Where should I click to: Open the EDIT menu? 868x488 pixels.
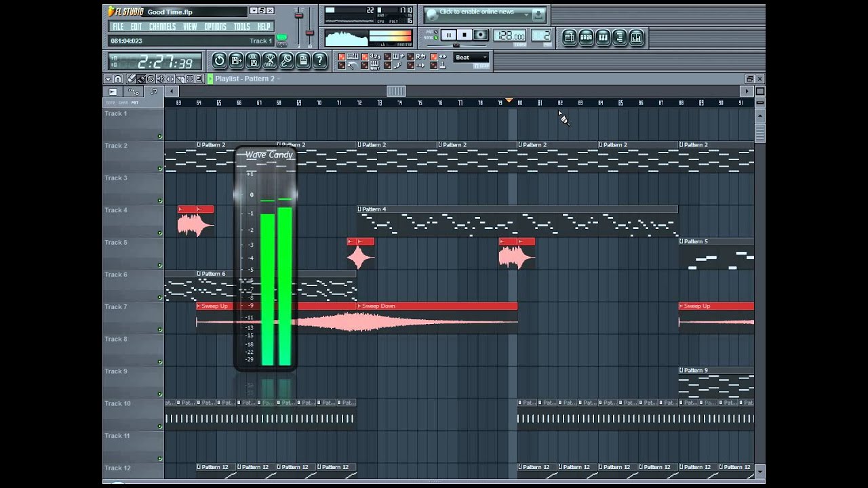(x=136, y=26)
